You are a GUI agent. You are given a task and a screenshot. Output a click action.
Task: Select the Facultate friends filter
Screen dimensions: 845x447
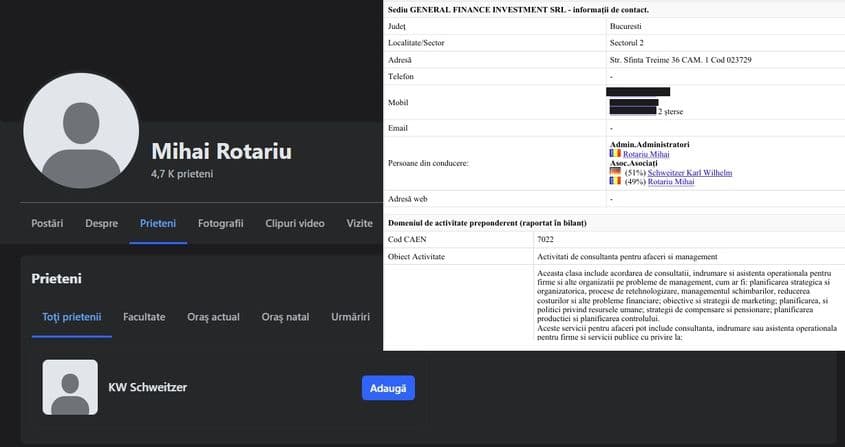[144, 317]
